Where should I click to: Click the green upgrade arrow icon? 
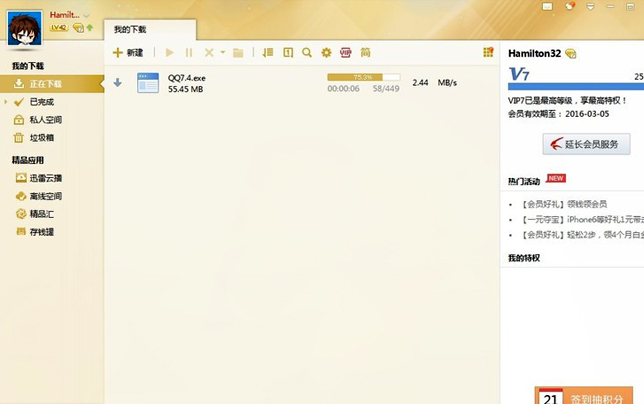[90, 28]
